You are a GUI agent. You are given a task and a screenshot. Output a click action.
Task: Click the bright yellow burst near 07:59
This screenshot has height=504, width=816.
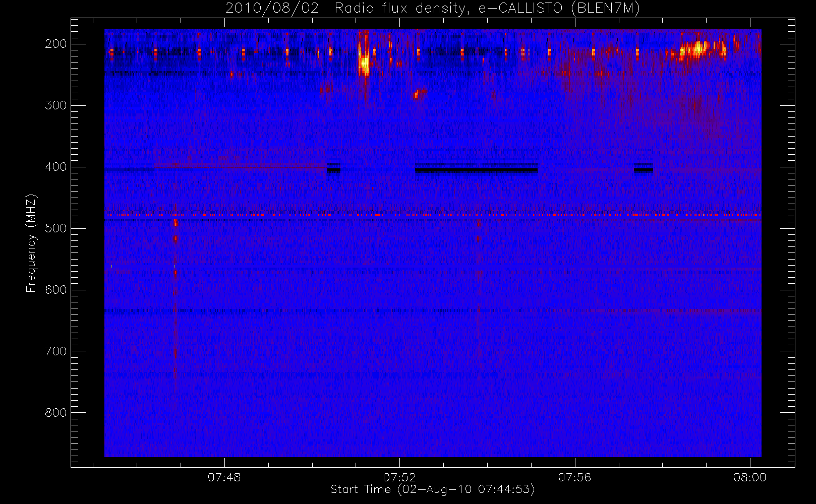(698, 49)
